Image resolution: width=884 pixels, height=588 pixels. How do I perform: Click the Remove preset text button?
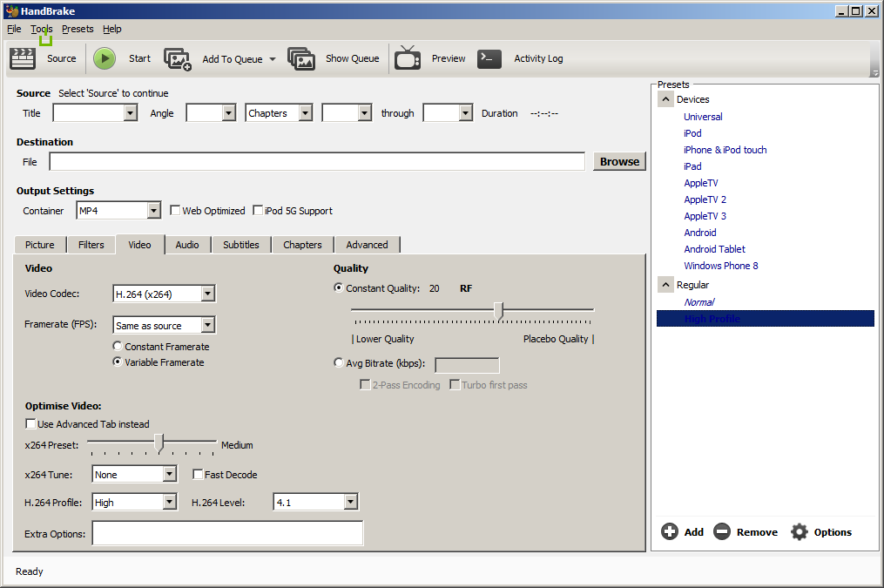[x=757, y=532]
